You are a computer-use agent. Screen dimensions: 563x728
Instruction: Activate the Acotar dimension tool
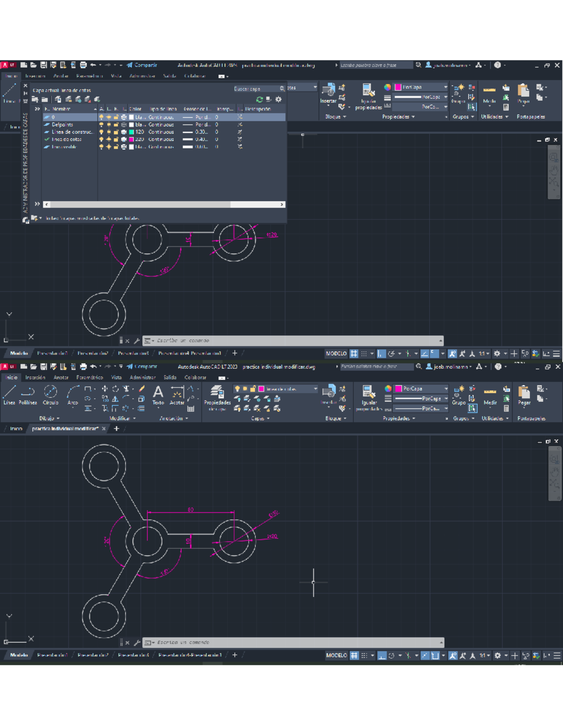tap(177, 394)
